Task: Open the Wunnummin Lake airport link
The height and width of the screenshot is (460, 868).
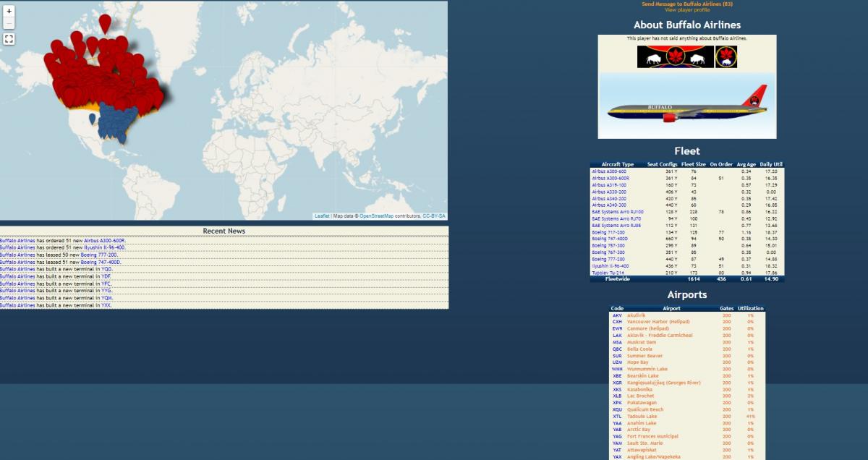Action: pos(647,369)
